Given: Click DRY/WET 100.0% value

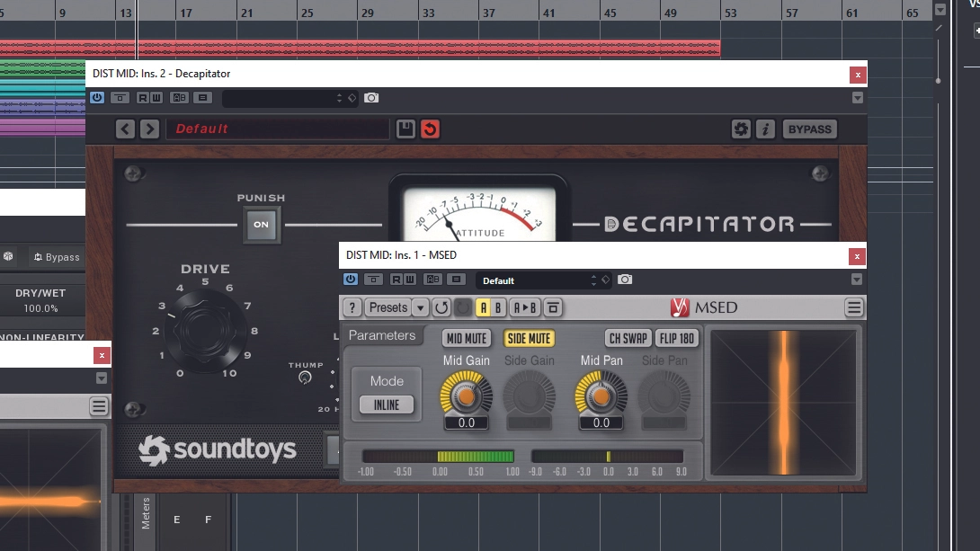Looking at the screenshot, I should pyautogui.click(x=40, y=308).
